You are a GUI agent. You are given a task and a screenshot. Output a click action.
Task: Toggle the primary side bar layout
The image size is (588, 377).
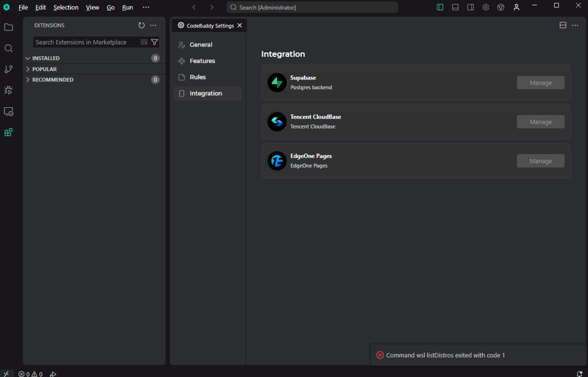tap(440, 7)
